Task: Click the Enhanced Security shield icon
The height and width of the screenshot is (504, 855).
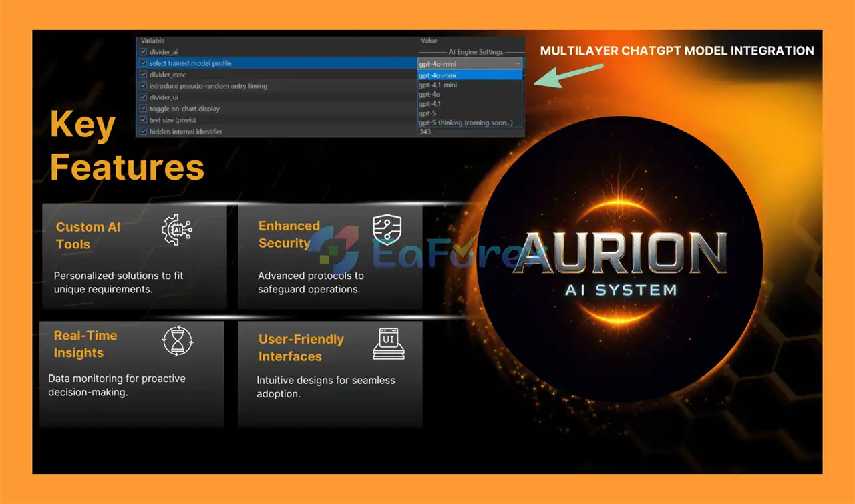Action: point(386,230)
